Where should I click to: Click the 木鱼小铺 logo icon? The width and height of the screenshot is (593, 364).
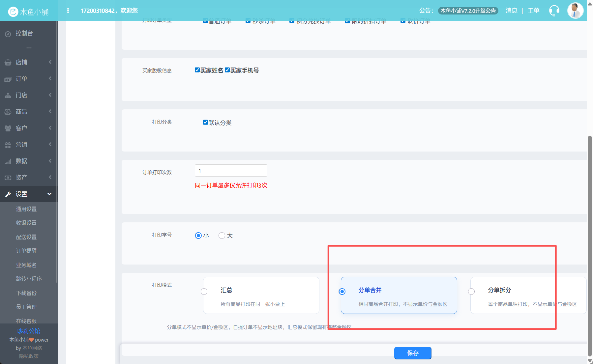(13, 12)
